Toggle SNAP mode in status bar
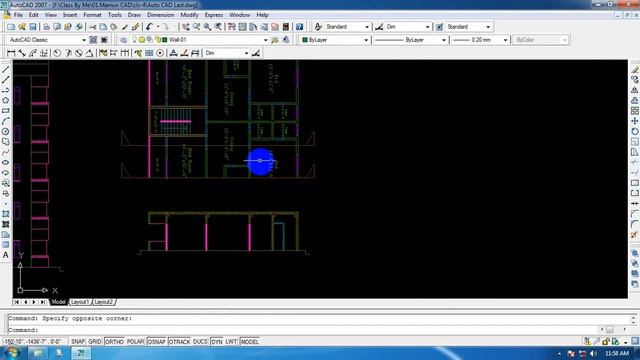The width and height of the screenshot is (640, 360). pos(78,342)
